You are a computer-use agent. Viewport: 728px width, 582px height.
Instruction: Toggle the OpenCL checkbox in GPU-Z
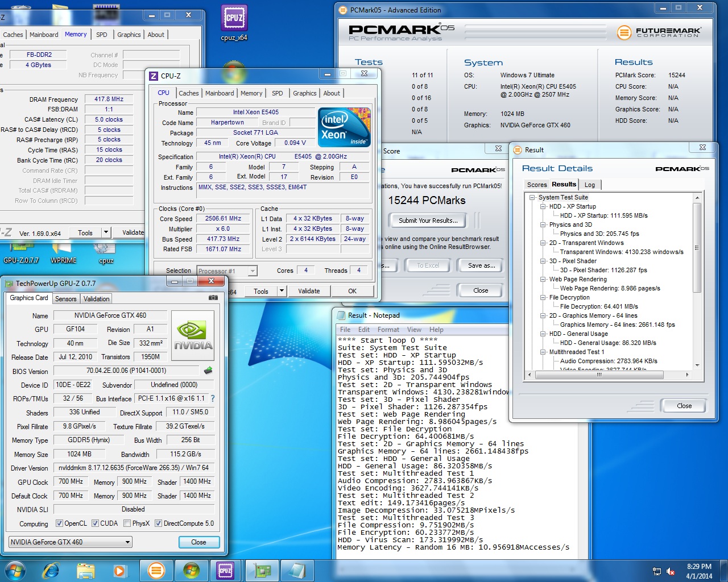[x=59, y=523]
